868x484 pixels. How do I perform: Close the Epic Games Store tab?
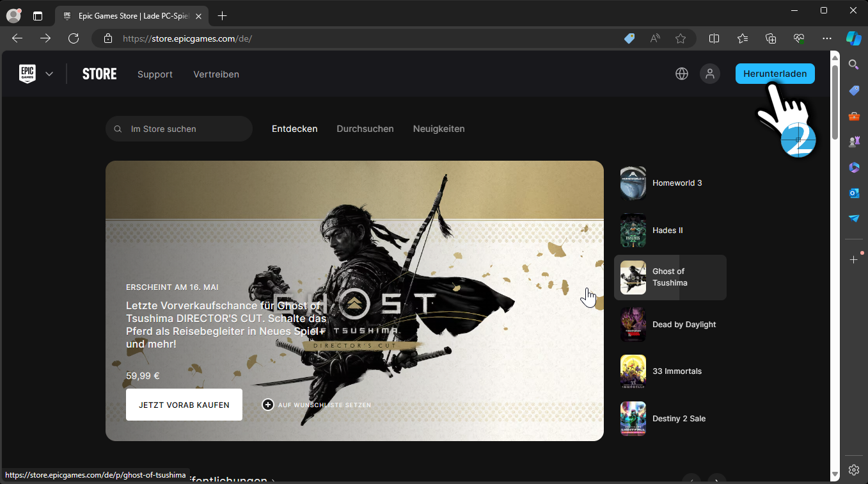(200, 15)
